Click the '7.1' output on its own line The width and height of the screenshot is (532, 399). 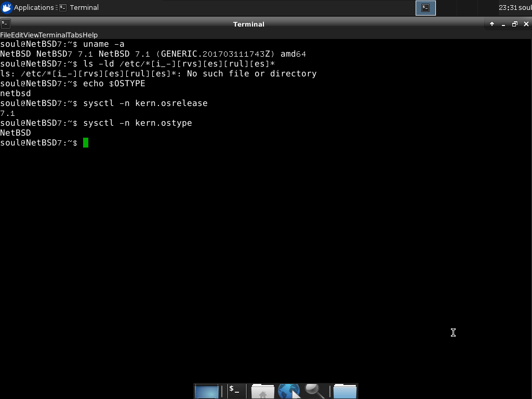7,113
